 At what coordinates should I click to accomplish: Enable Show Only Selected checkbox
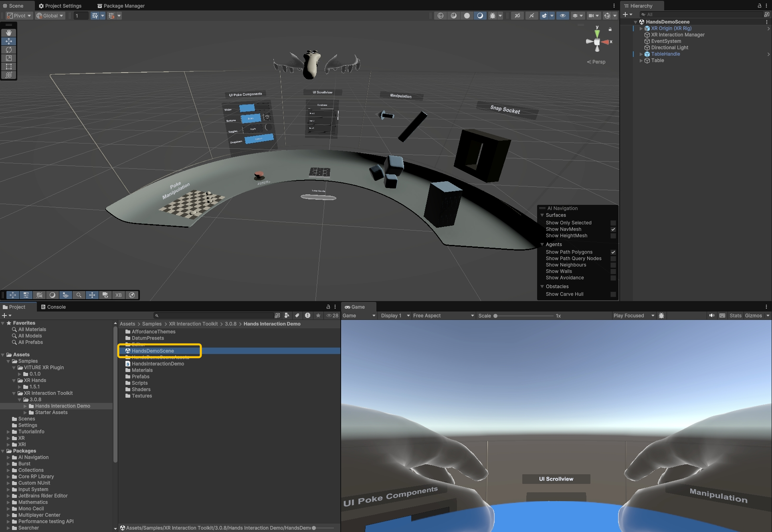pos(613,223)
